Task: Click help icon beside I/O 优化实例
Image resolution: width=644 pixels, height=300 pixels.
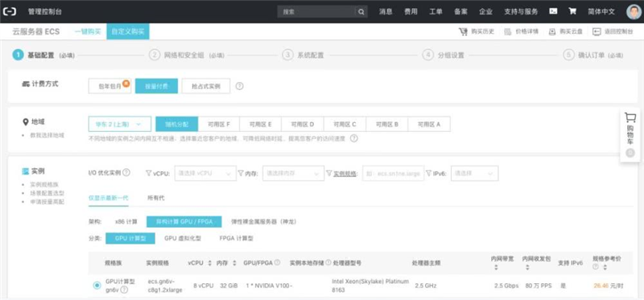Action: click(126, 172)
